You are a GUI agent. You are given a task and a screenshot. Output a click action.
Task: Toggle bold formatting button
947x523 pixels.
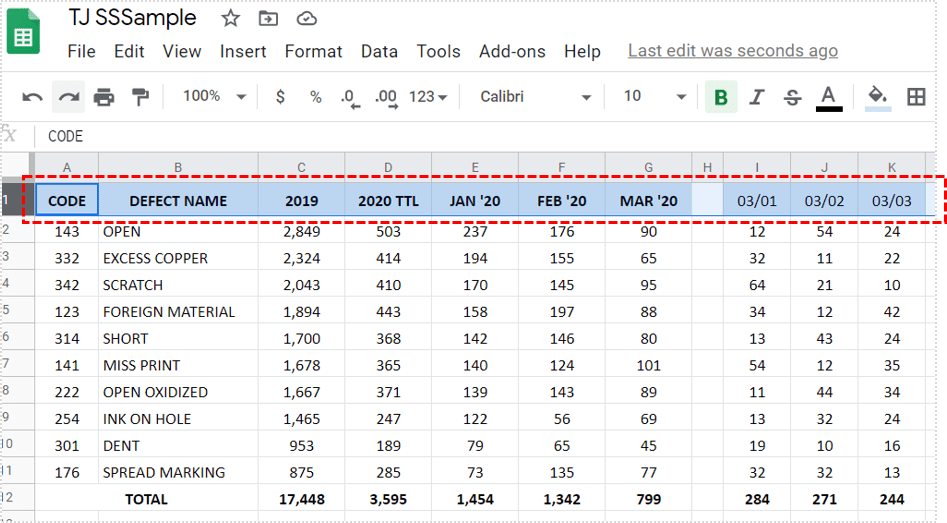click(720, 97)
